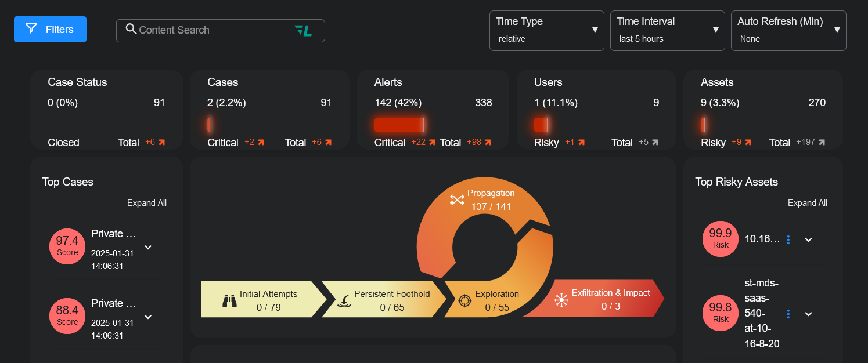This screenshot has height=363, width=868.
Task: Open three-dot menu for st-mds-saas asset
Action: (x=788, y=314)
